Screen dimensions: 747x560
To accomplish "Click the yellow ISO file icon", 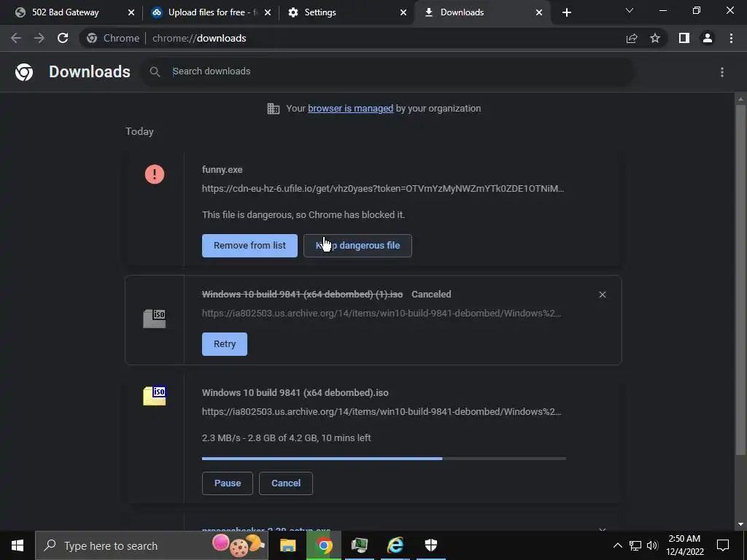I will tap(155, 396).
